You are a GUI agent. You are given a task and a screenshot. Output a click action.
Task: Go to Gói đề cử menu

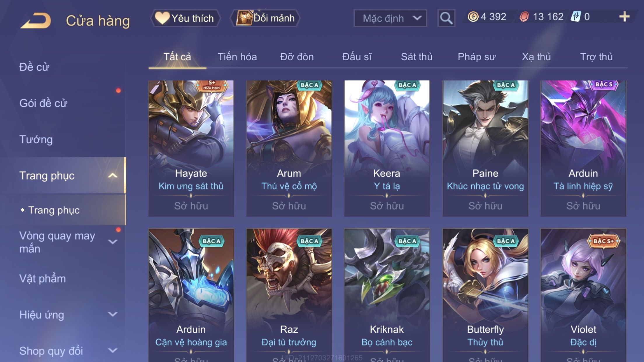tap(43, 103)
